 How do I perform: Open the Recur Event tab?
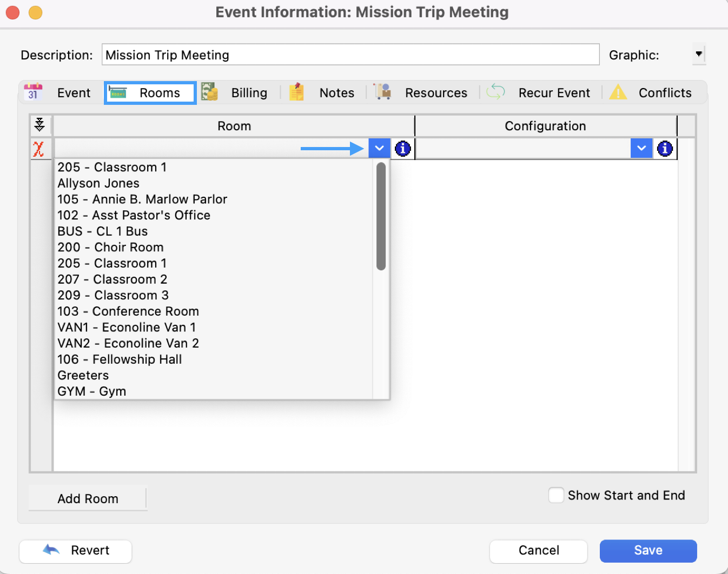(554, 93)
